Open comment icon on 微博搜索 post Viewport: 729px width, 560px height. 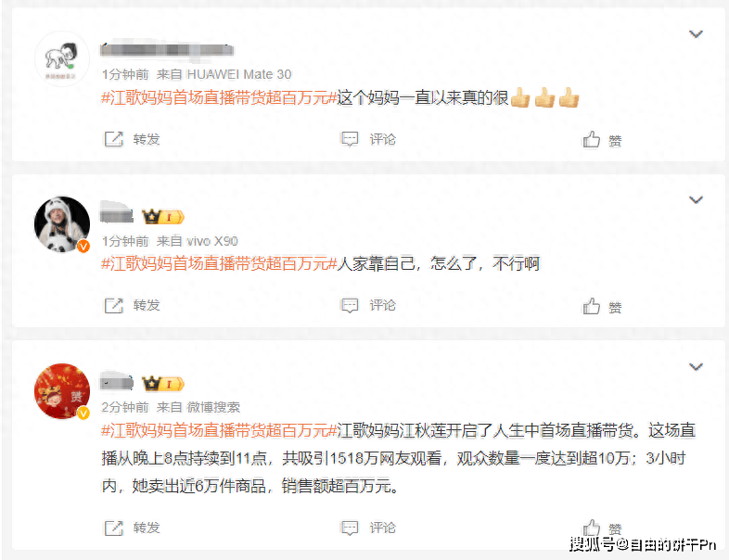[350, 528]
